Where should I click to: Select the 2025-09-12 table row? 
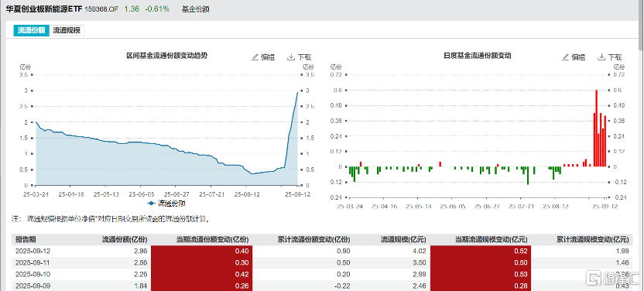(324, 251)
